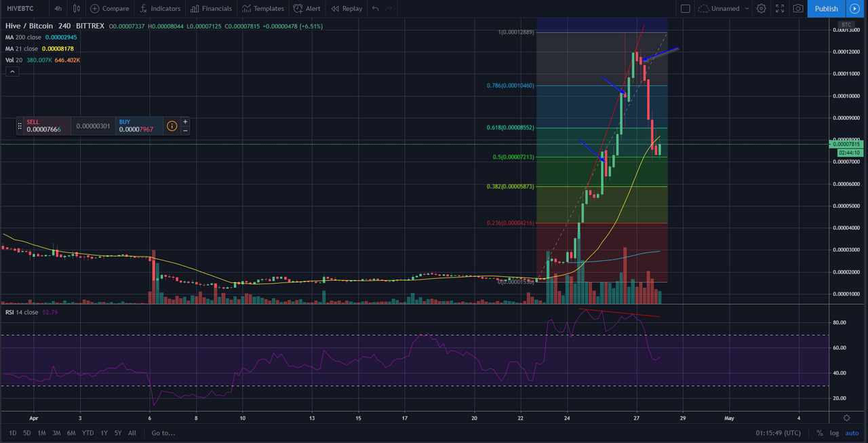This screenshot has height=443, width=868.
Task: Collapse the indicator legend using the chevron
Action: pyautogui.click(x=12, y=71)
